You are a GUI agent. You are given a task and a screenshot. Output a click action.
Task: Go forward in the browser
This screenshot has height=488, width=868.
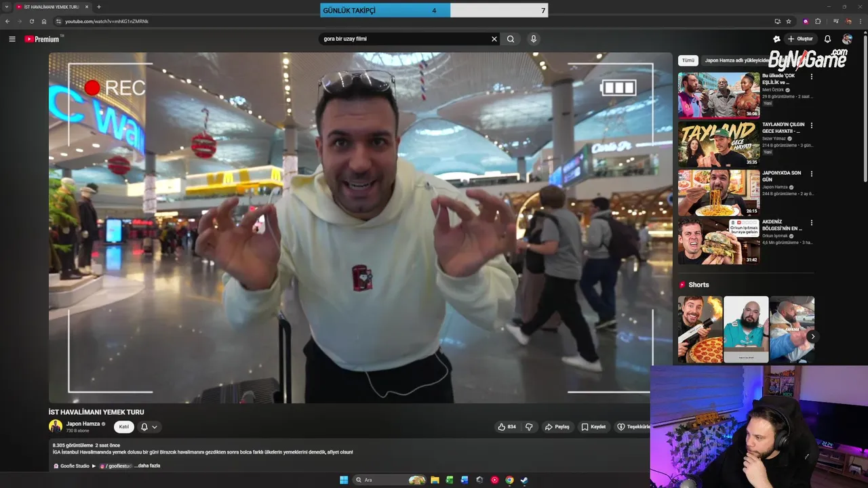tap(19, 21)
